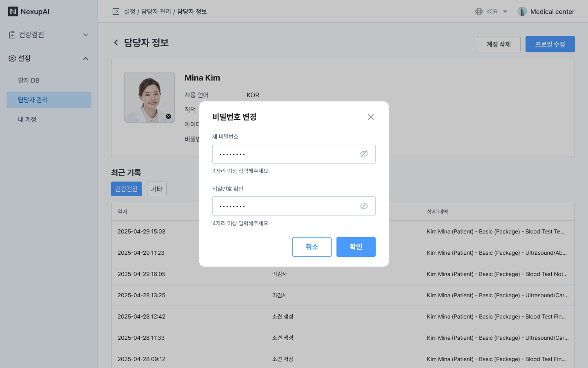Collapse the 설정 sidebar section
Screen dimensions: 588x368
click(86, 58)
